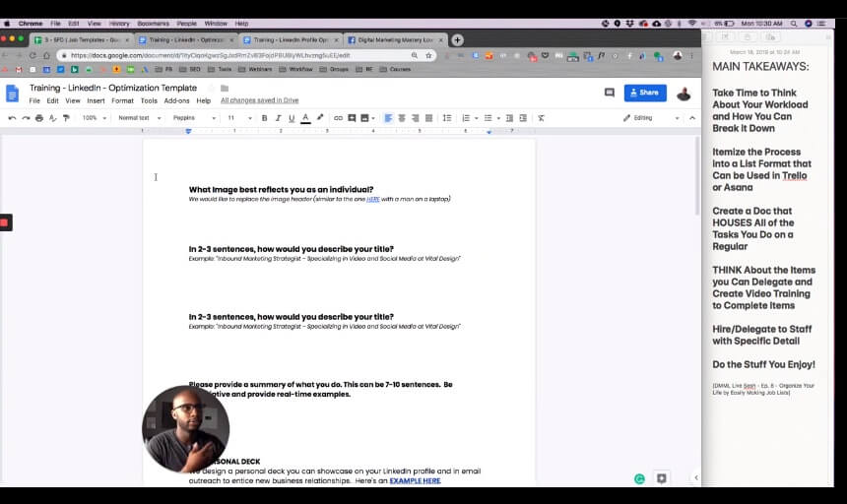The height and width of the screenshot is (504, 847).
Task: Open the Docs Insert menu
Action: point(96,101)
